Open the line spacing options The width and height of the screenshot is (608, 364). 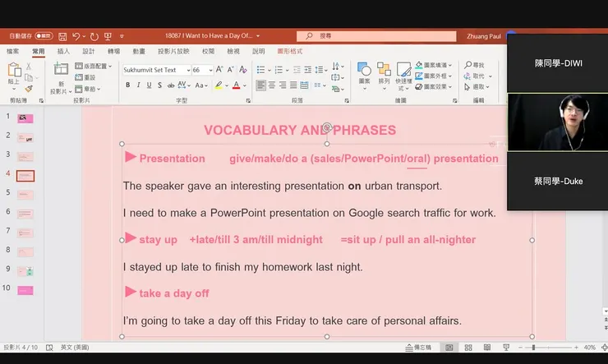321,70
